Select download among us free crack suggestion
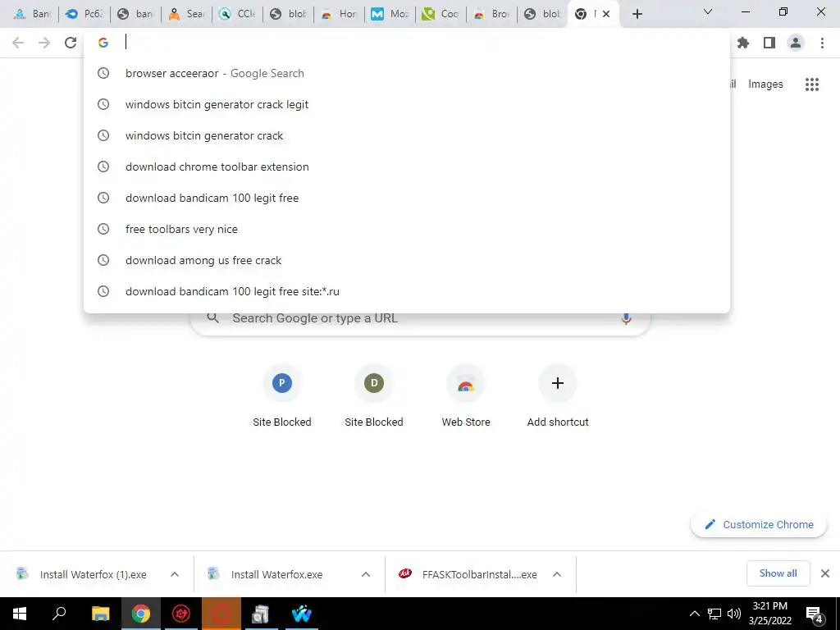 (407, 260)
